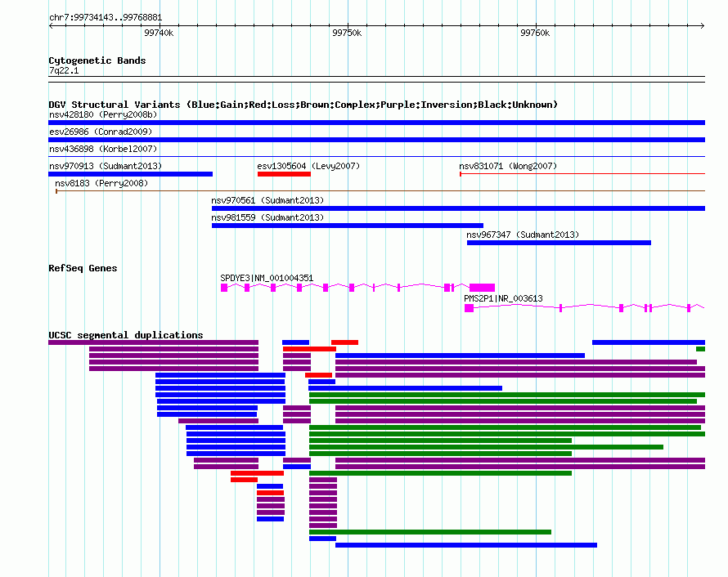Click the right arrow of the ruler
The height and width of the screenshot is (577, 728).
tap(703, 25)
